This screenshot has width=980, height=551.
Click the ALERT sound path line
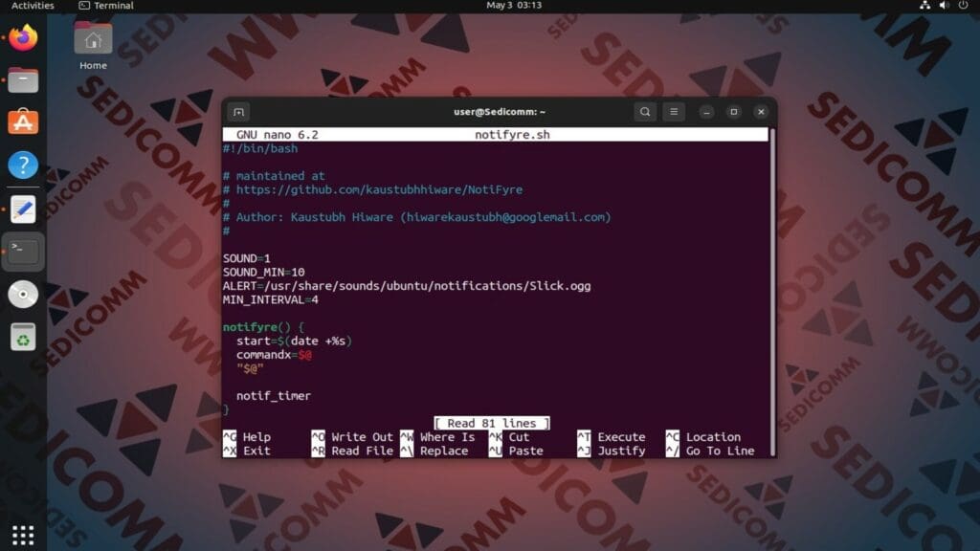point(406,285)
